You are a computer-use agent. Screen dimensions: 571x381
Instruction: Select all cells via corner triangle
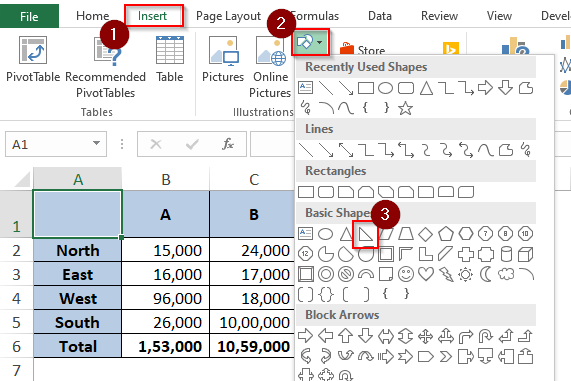(22, 180)
